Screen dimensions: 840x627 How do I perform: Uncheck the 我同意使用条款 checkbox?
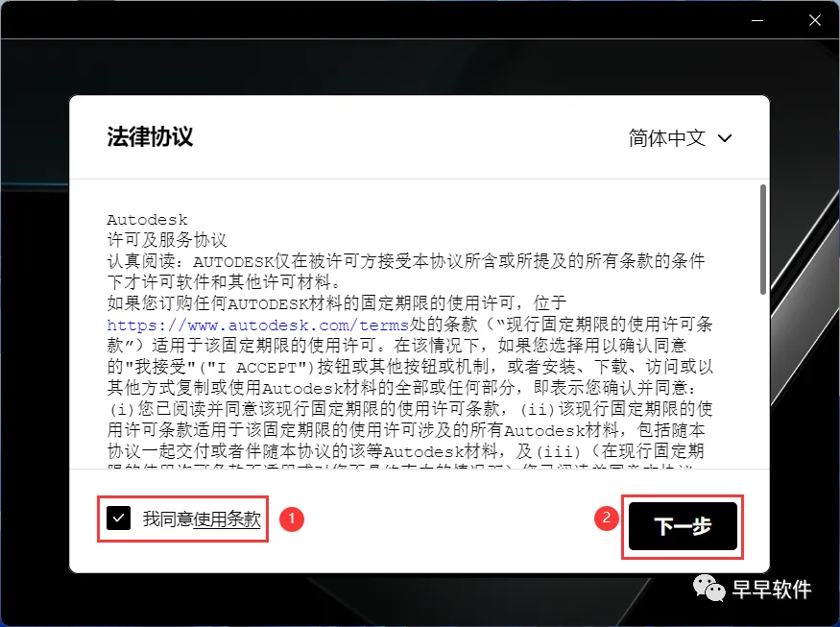tap(118, 518)
